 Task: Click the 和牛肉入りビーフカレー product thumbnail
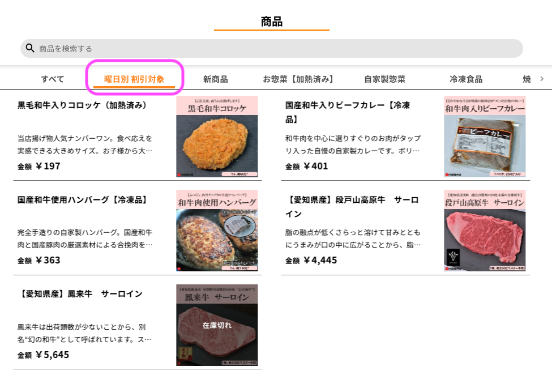tap(485, 136)
